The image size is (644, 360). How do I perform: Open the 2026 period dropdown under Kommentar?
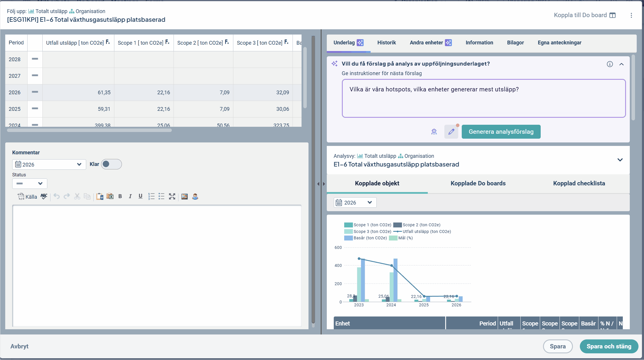point(49,164)
